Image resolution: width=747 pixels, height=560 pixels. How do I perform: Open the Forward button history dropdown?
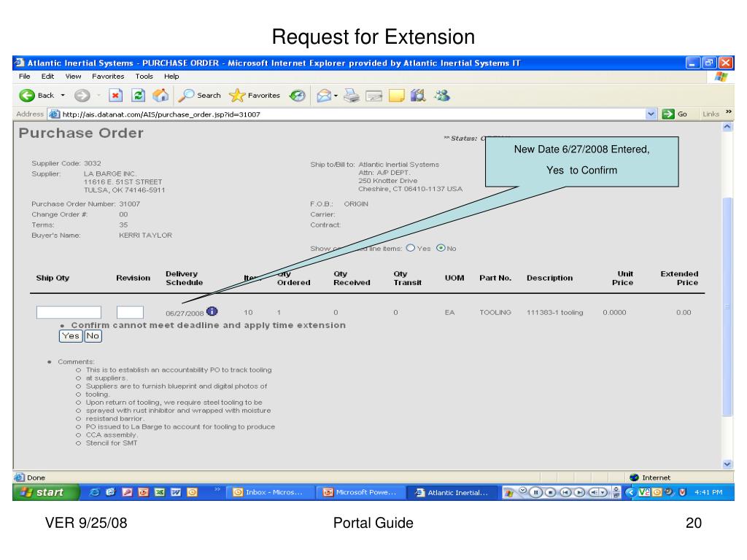(98, 96)
